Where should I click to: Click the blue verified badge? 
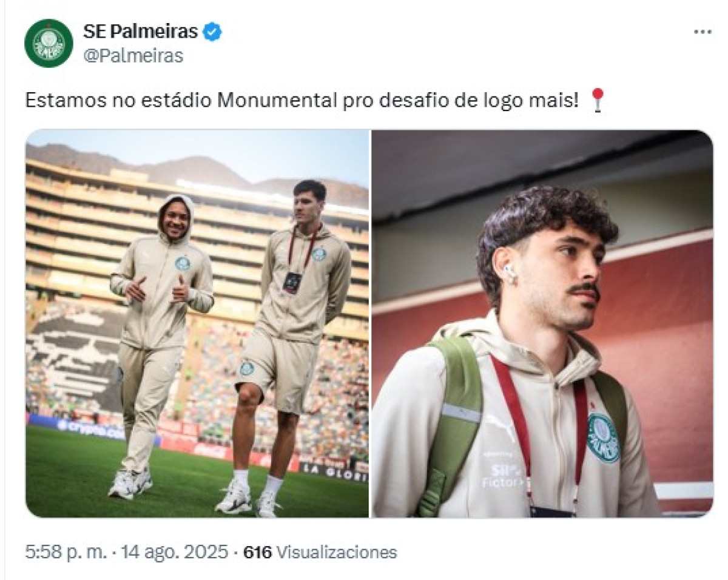click(212, 32)
